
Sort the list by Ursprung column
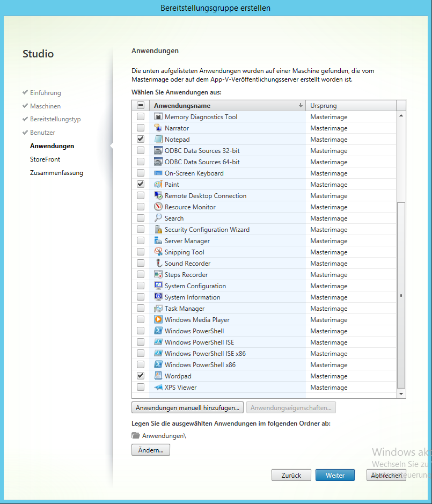click(x=350, y=105)
